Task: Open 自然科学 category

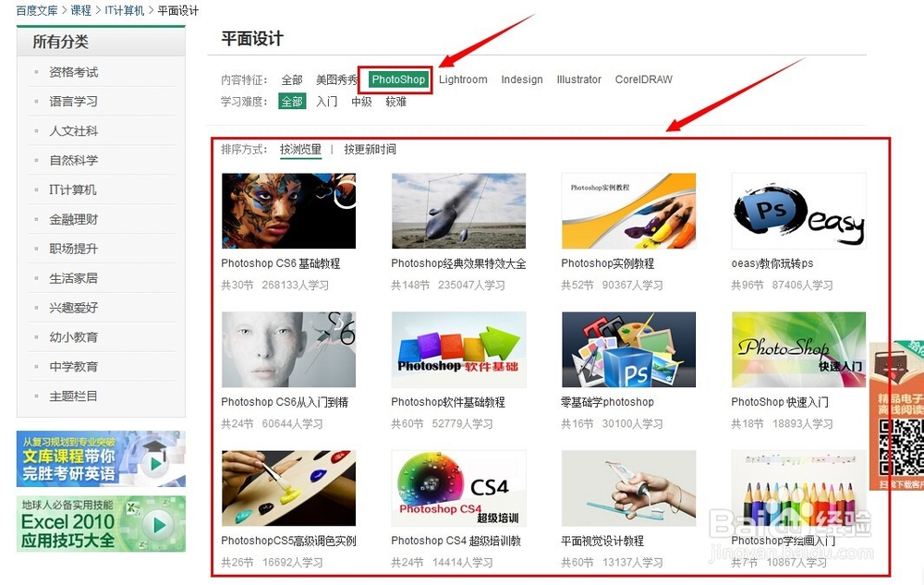Action: 74,160
